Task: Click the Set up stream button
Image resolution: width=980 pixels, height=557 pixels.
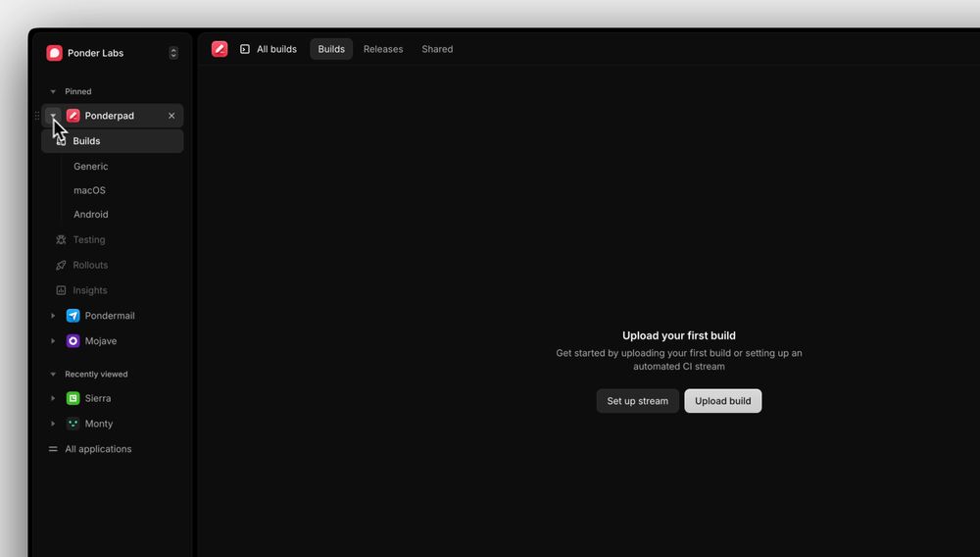Action: [x=638, y=401]
